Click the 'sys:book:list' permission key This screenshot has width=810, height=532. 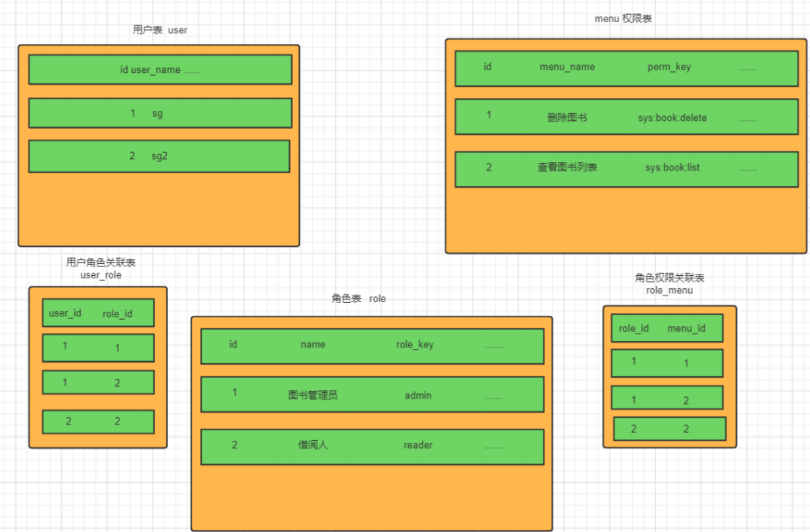[x=672, y=167]
